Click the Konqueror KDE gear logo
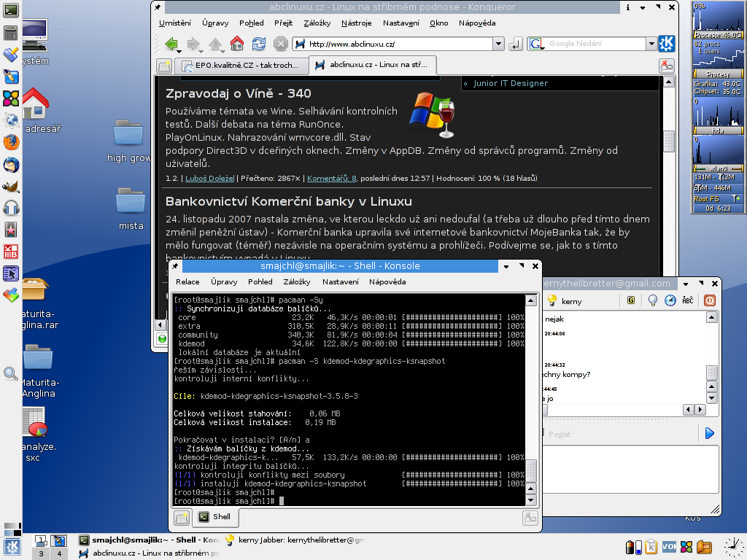Screen dimensions: 747x560 [x=667, y=44]
